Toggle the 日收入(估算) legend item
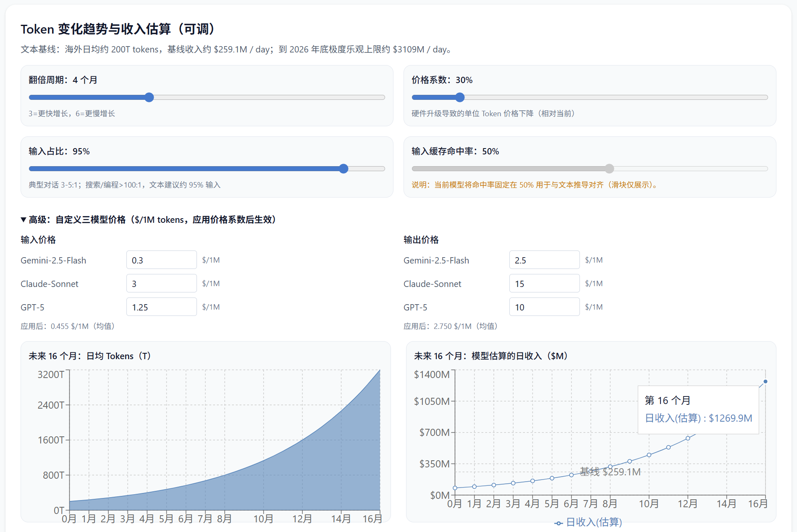Viewport: 797px width, 532px height. click(x=588, y=522)
